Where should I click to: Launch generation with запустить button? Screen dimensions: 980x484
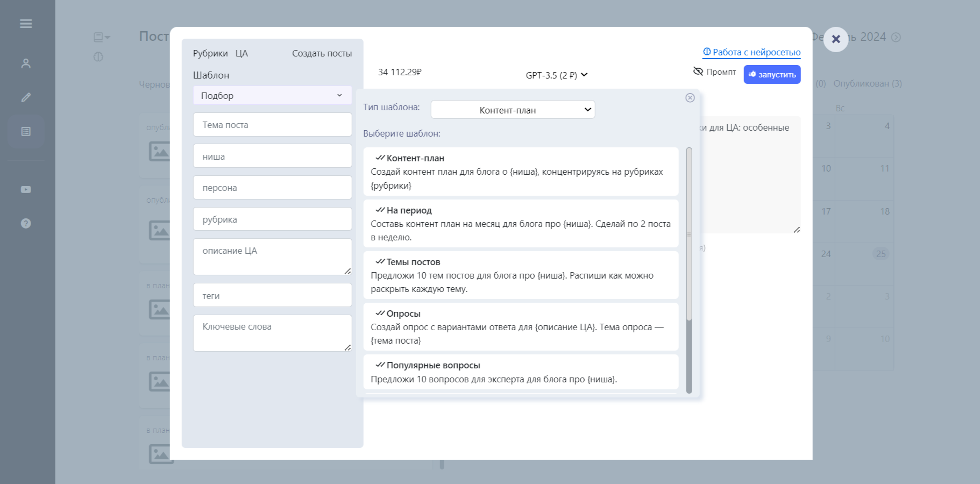tap(772, 75)
